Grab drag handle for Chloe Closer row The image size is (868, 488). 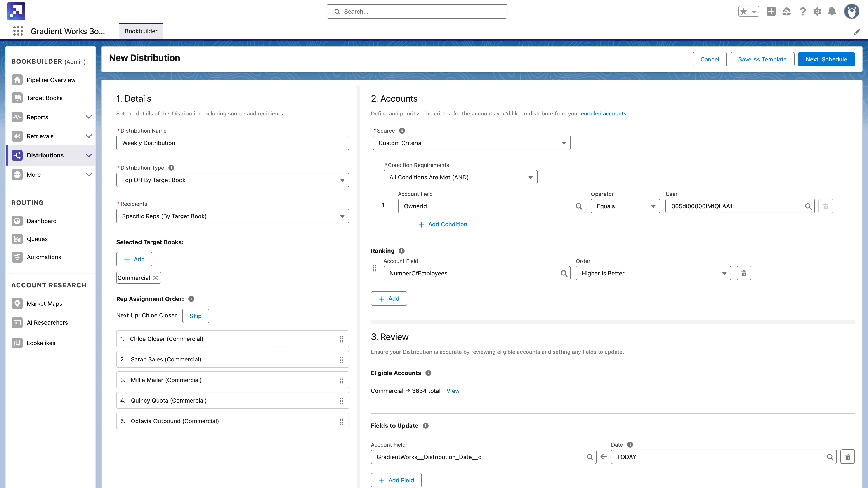click(341, 339)
